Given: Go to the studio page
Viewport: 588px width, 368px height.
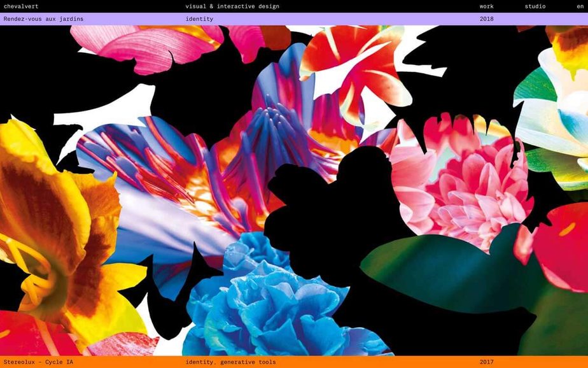Looking at the screenshot, I should click(x=535, y=6).
